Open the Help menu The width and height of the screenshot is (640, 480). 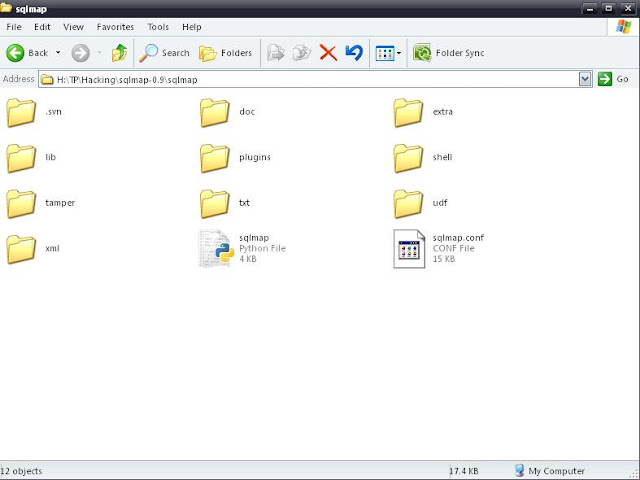point(192,27)
